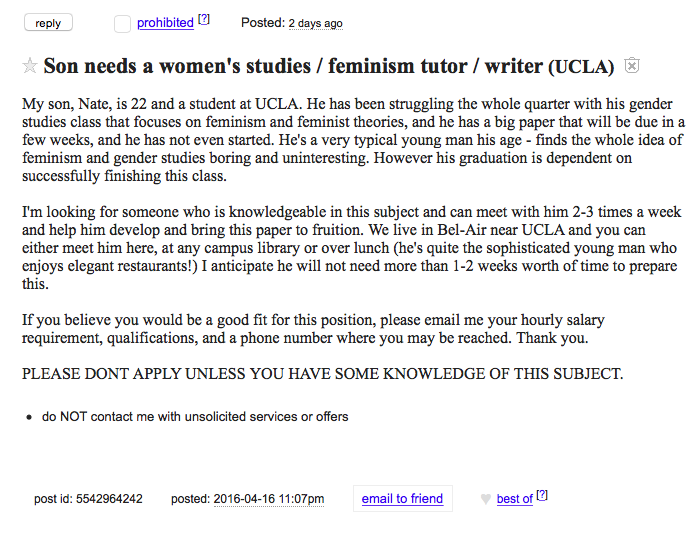Click the paragraph starting 'My son, Nate'
The height and width of the screenshot is (537, 698).
click(x=353, y=140)
